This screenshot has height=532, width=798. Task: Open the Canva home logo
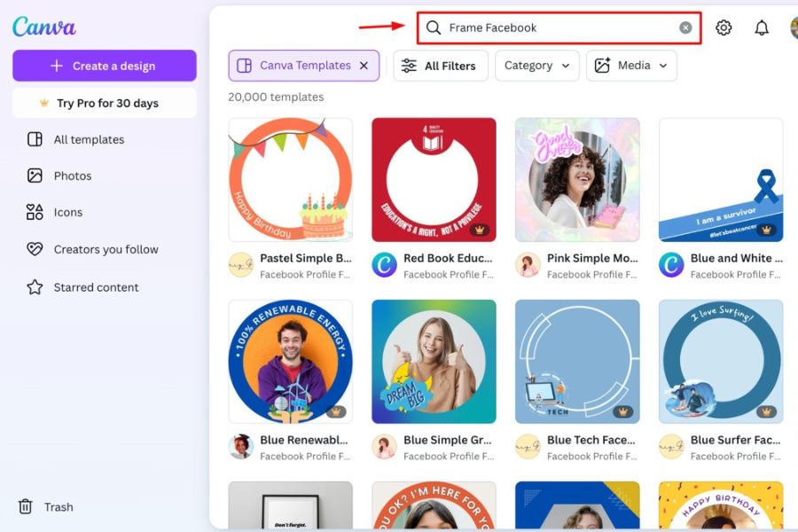44,27
